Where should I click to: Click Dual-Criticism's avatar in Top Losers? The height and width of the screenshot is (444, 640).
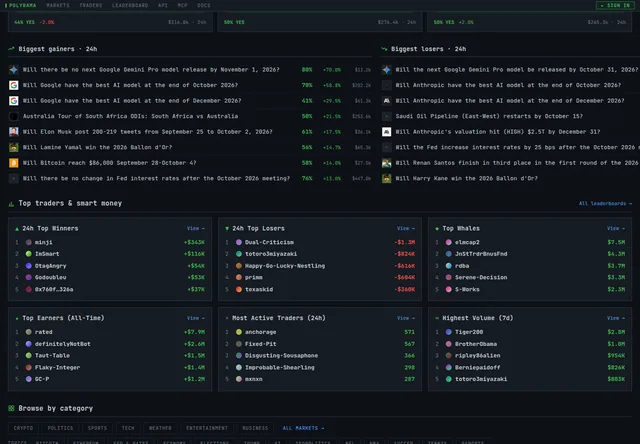pyautogui.click(x=239, y=242)
